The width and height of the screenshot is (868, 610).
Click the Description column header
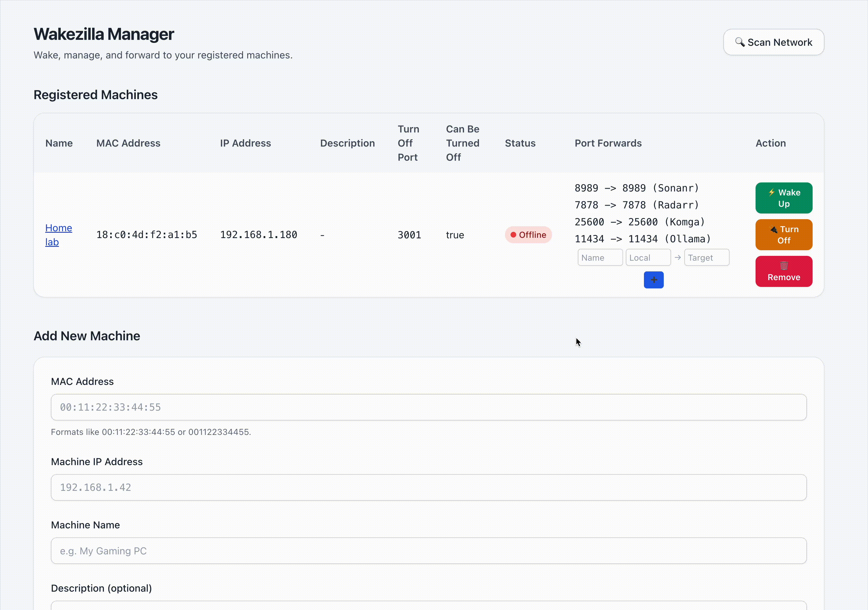tap(348, 143)
